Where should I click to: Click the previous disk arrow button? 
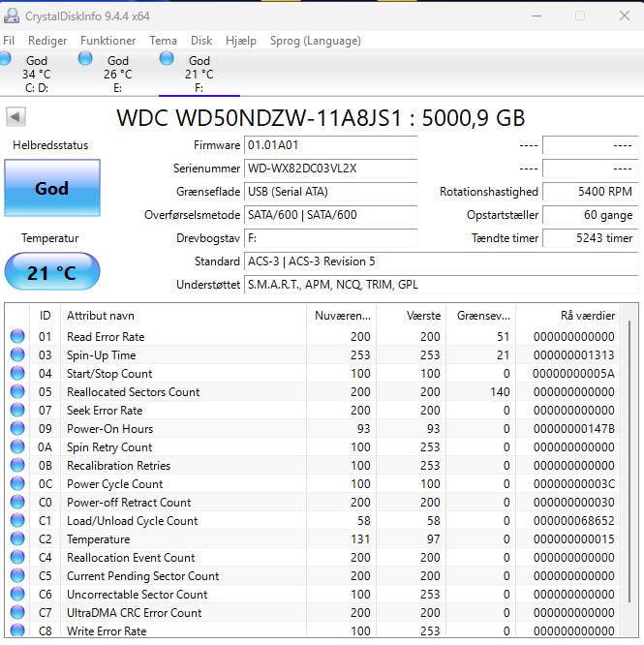[15, 117]
